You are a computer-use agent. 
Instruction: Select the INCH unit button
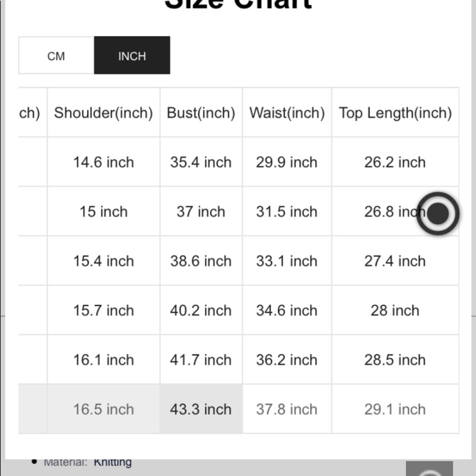132,55
